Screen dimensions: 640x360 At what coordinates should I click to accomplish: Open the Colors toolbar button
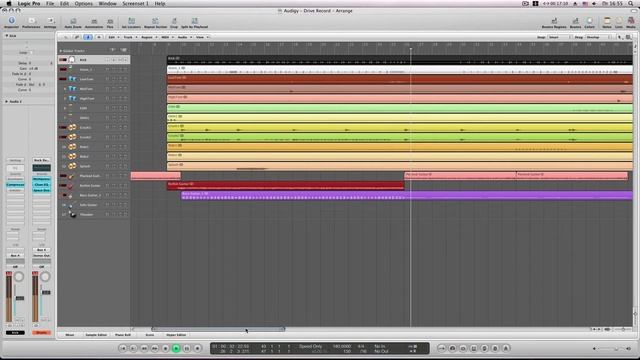click(x=589, y=22)
